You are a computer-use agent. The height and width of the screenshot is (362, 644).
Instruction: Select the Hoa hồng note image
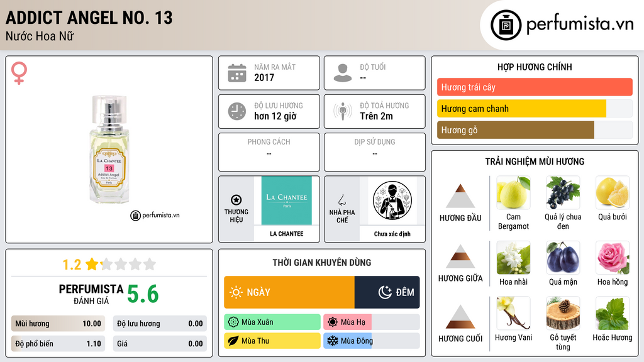(x=613, y=258)
